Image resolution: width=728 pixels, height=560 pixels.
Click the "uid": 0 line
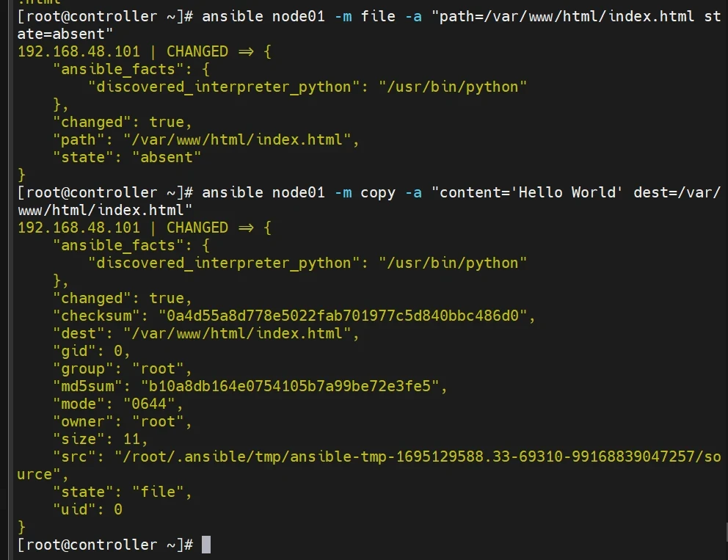(87, 509)
